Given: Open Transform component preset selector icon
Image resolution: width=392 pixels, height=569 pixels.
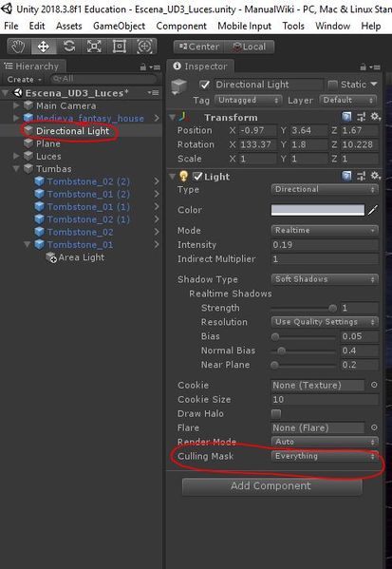Looking at the screenshot, I should point(361,117).
